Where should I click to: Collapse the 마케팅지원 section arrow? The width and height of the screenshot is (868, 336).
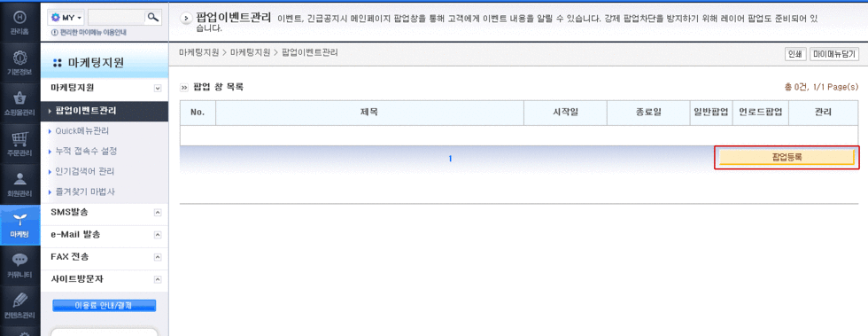pos(158,88)
